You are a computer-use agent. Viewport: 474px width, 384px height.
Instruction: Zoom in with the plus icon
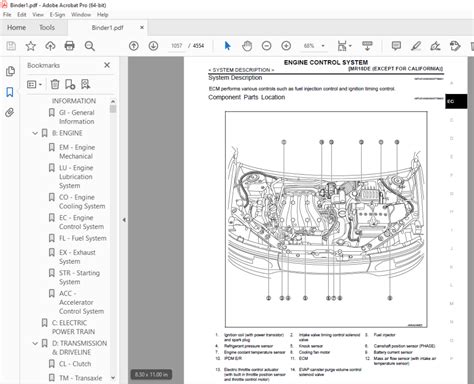click(286, 46)
